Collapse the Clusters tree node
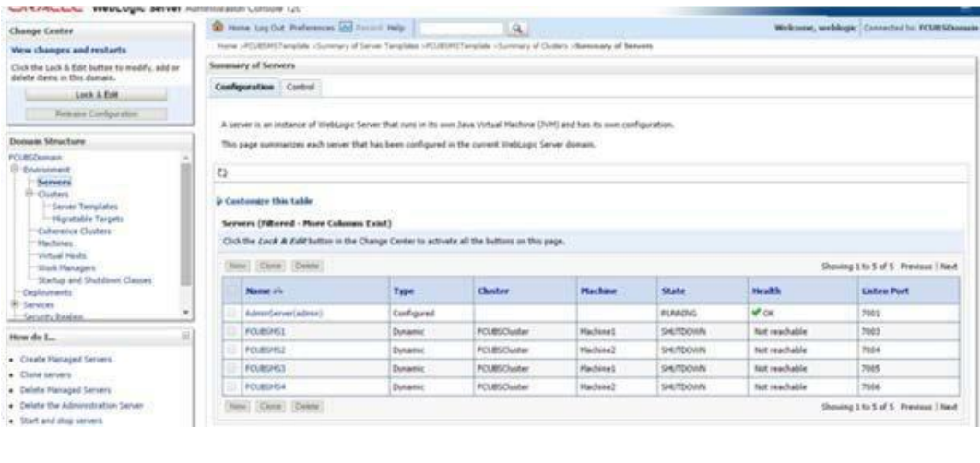980x463 pixels. (29, 195)
